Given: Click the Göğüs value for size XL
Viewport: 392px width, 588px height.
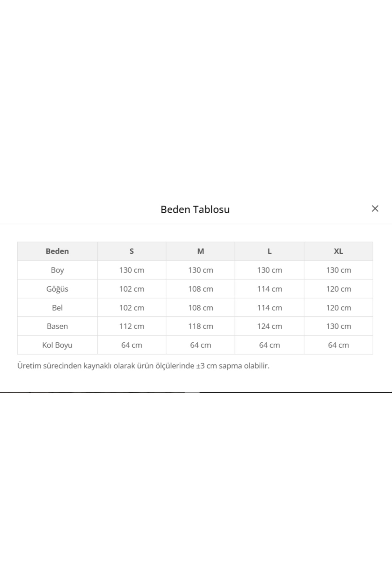Looking at the screenshot, I should click(338, 289).
